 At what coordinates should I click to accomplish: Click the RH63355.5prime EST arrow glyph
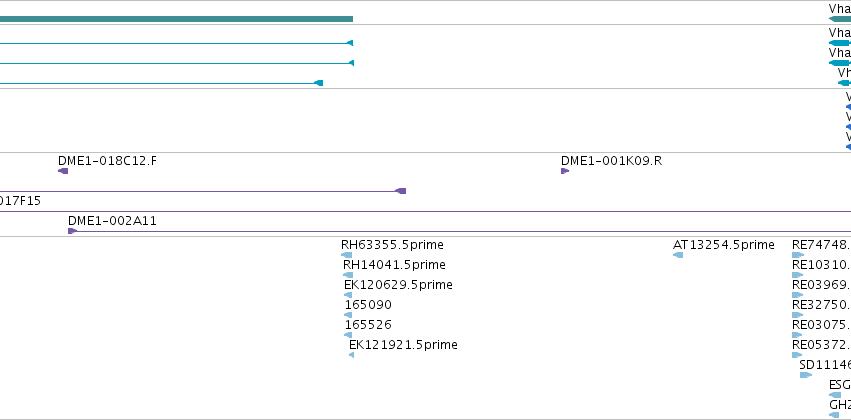tap(346, 255)
